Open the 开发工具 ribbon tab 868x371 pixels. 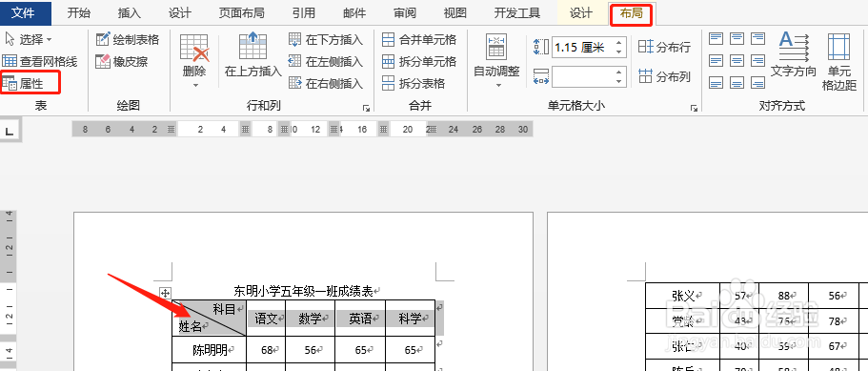click(x=517, y=13)
